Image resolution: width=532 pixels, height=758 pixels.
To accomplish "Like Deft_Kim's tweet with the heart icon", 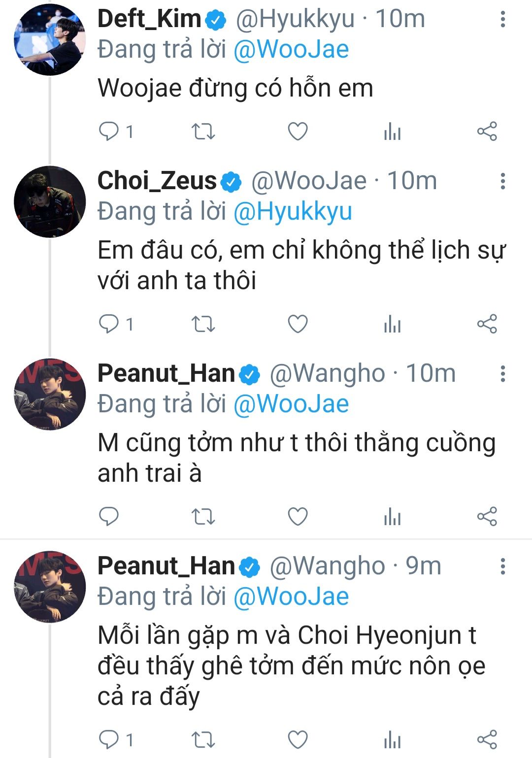I will (298, 132).
